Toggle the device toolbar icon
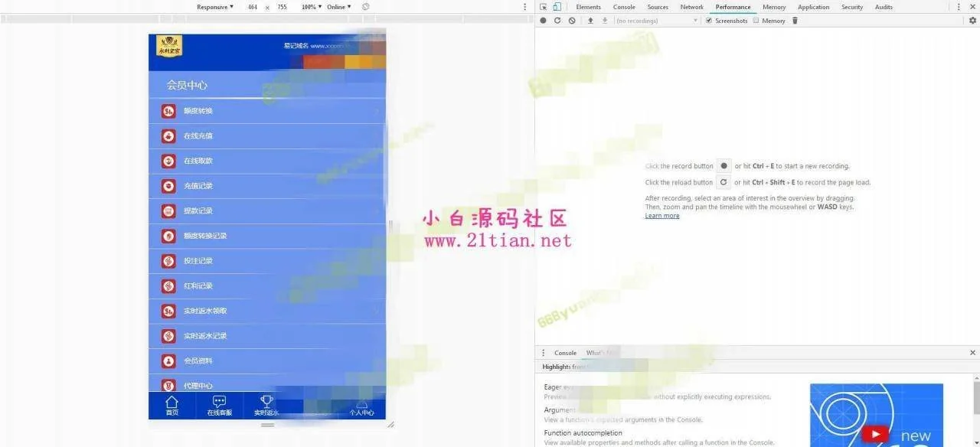980x447 pixels. (x=557, y=7)
